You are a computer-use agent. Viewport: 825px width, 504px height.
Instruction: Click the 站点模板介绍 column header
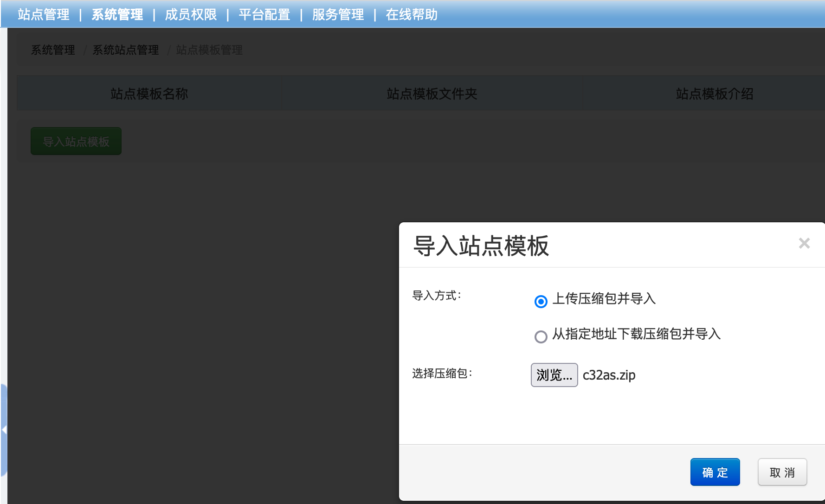pos(714,94)
